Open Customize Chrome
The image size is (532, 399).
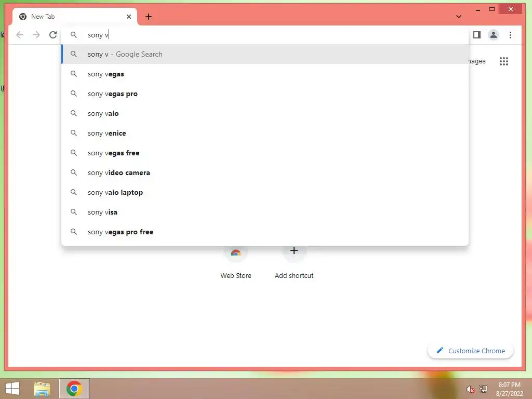pos(470,351)
